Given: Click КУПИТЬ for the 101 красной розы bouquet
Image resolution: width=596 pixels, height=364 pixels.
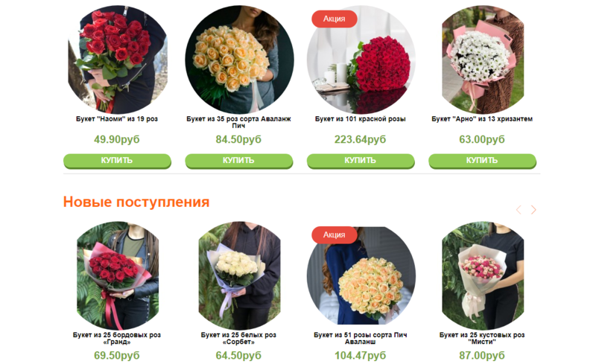Looking at the screenshot, I should (361, 161).
